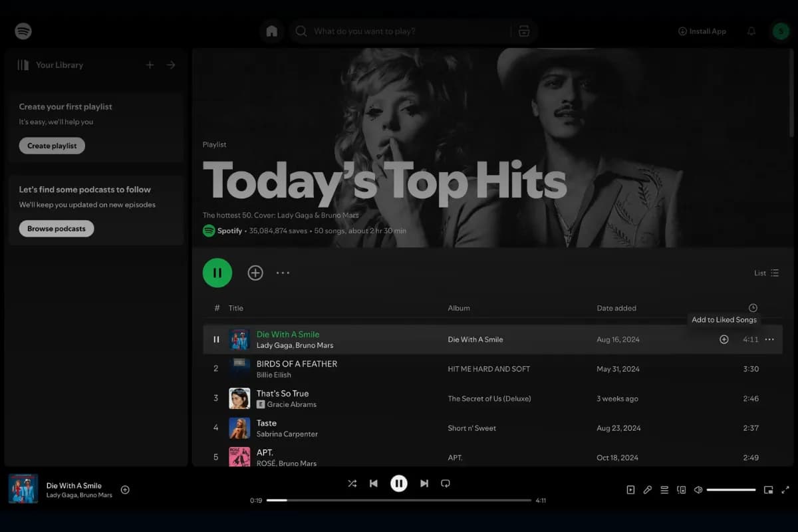Click the Browse podcasts button

[57, 228]
